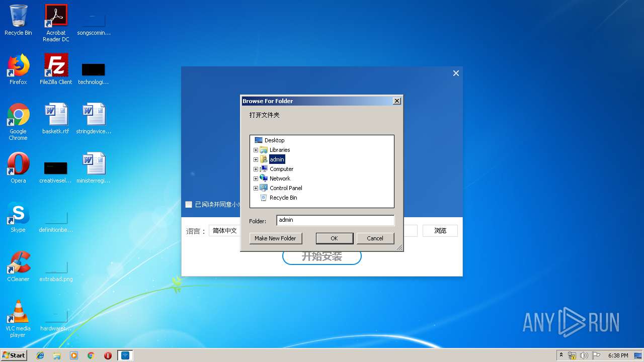The height and width of the screenshot is (362, 644).
Task: Open Skype desktop shortcut
Action: click(18, 217)
